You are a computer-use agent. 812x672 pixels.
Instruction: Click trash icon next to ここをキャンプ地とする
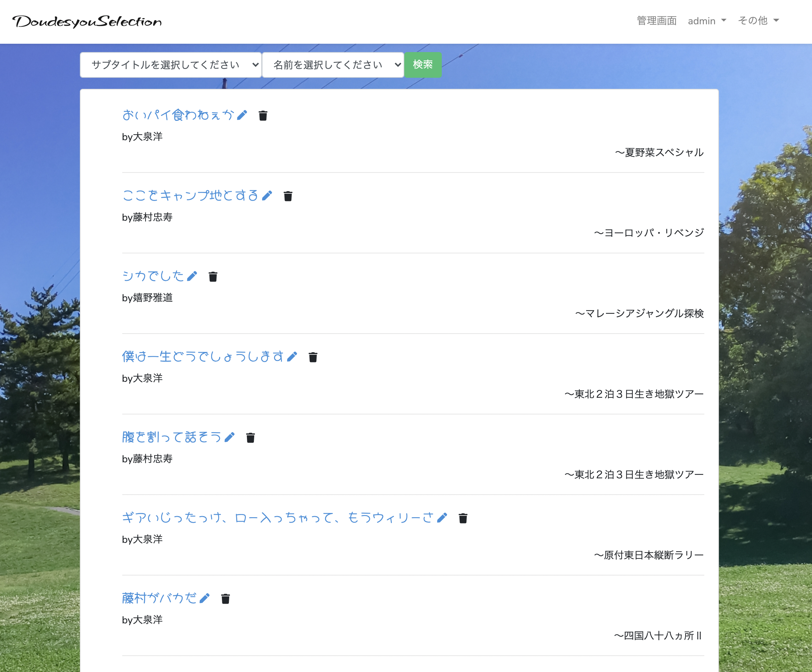tap(288, 196)
